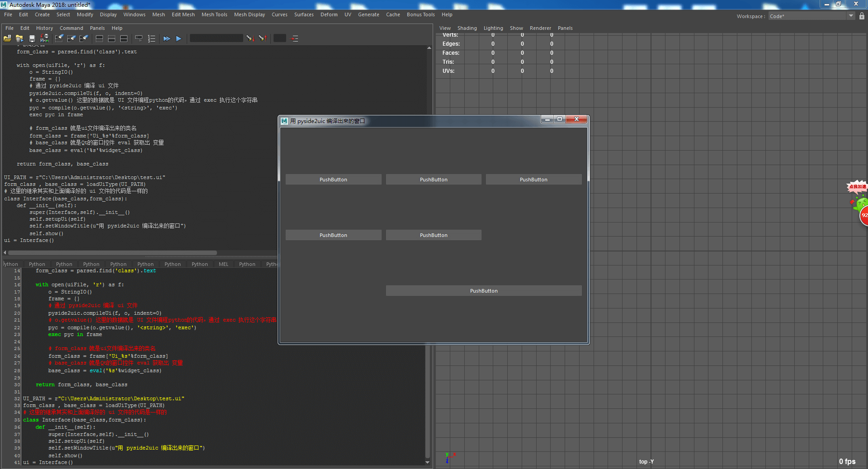Open the Deform menu

point(329,14)
